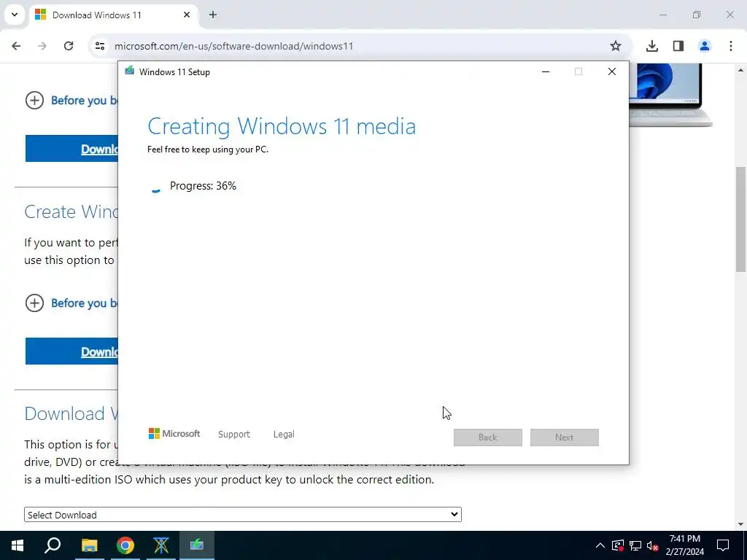Open the Chrome profile avatar

tap(705, 46)
